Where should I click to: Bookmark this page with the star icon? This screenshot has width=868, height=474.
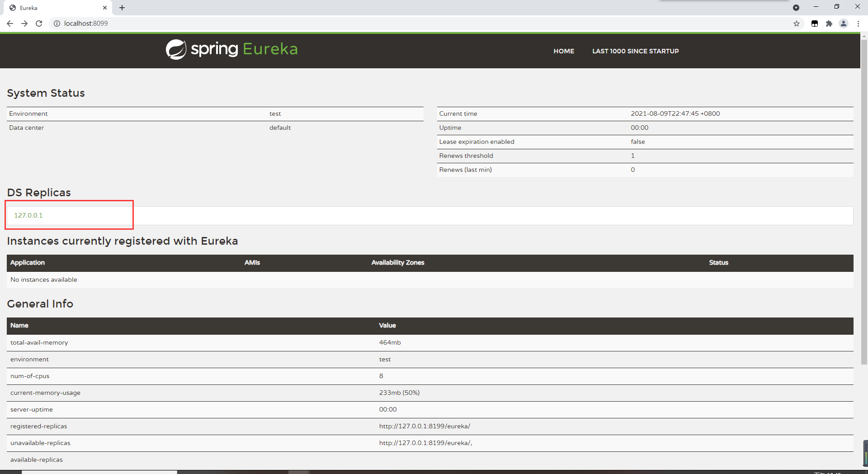[797, 24]
